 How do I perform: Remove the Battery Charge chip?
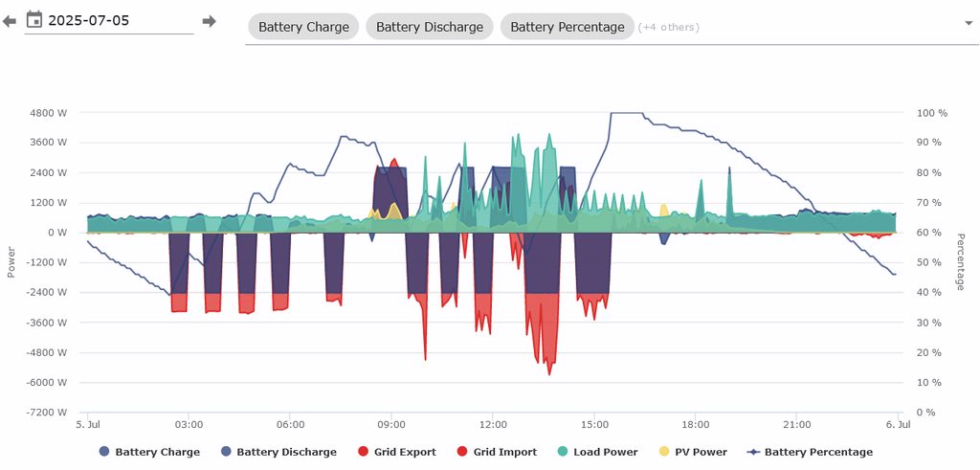coord(304,27)
